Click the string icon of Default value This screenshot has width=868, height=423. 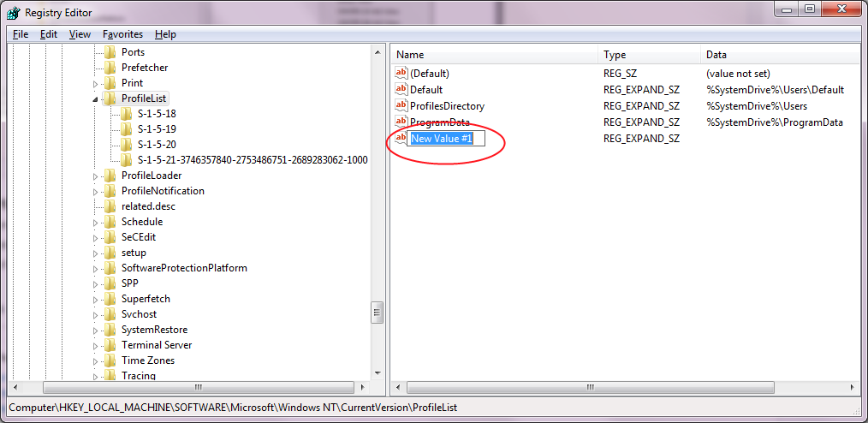pos(401,89)
